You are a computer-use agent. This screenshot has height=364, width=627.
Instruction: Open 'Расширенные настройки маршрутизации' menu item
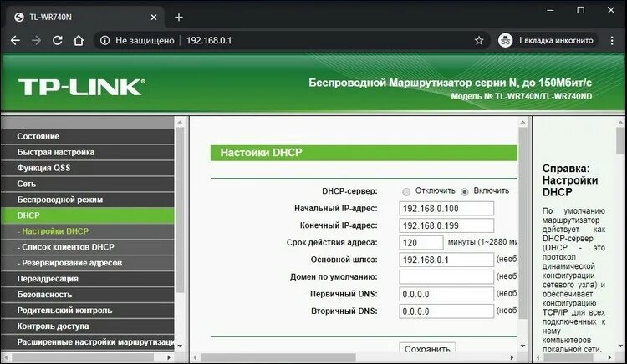(88, 342)
